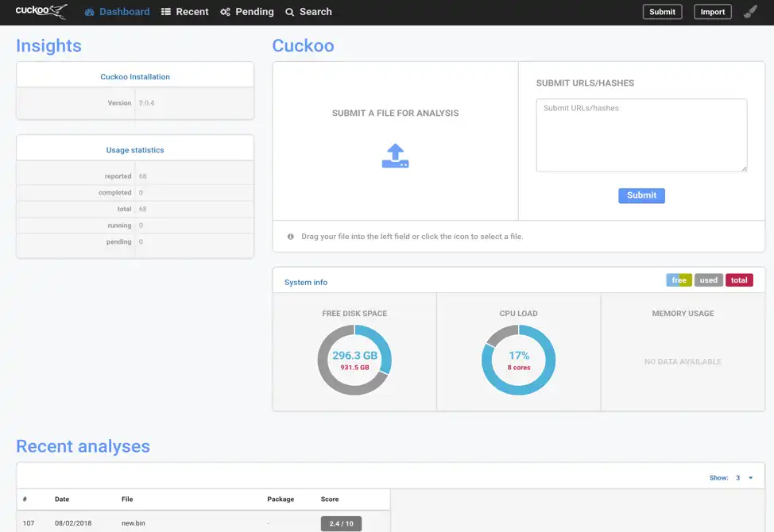The height and width of the screenshot is (532, 774).
Task: Toggle the used legend badge
Action: pos(709,280)
